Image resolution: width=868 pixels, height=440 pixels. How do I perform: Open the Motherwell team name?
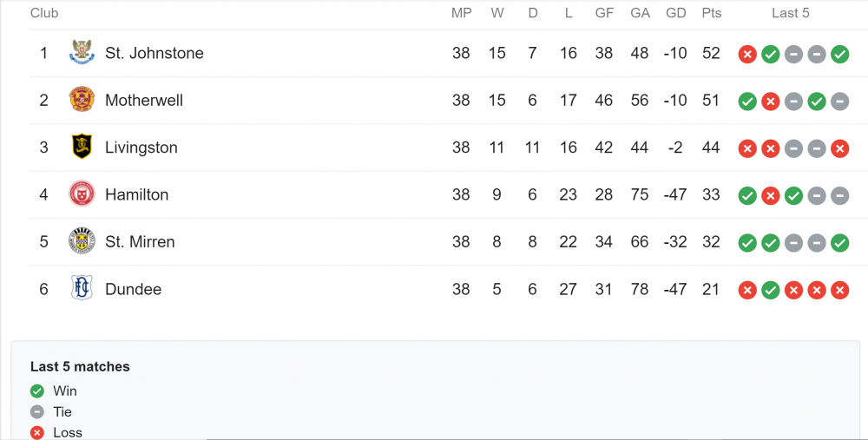click(144, 100)
